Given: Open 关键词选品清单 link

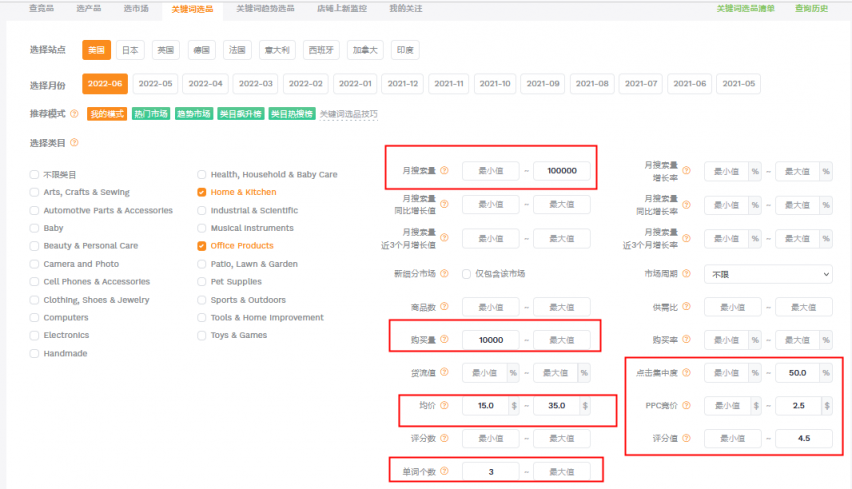Looking at the screenshot, I should [x=746, y=8].
